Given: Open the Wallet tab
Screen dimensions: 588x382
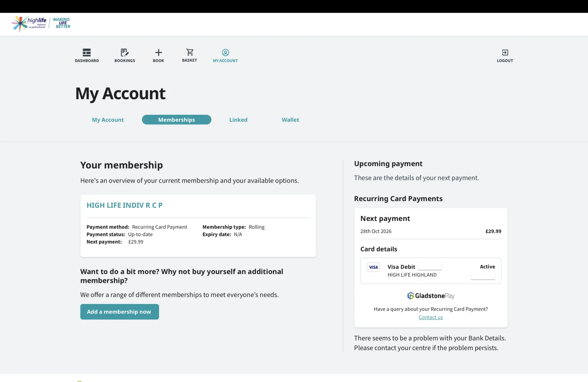Looking at the screenshot, I should click(290, 120).
